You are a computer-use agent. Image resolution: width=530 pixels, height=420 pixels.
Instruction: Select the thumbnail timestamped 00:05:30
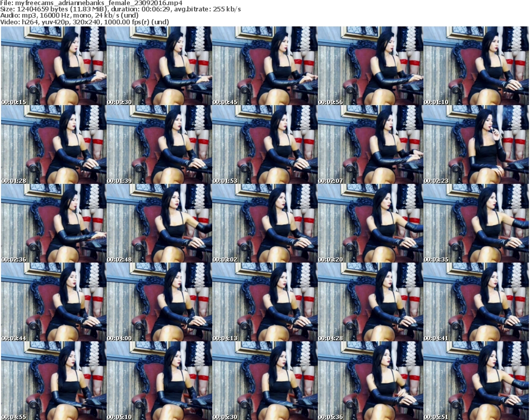(264, 381)
